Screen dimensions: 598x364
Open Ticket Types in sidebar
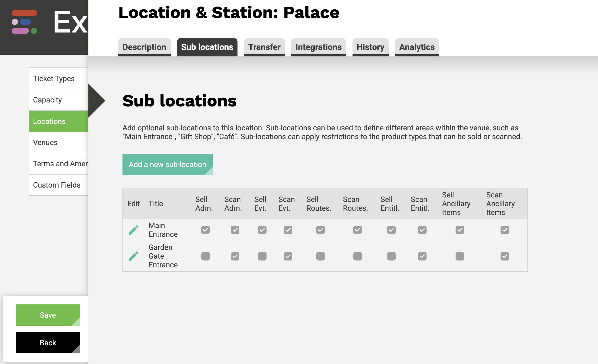(59, 78)
